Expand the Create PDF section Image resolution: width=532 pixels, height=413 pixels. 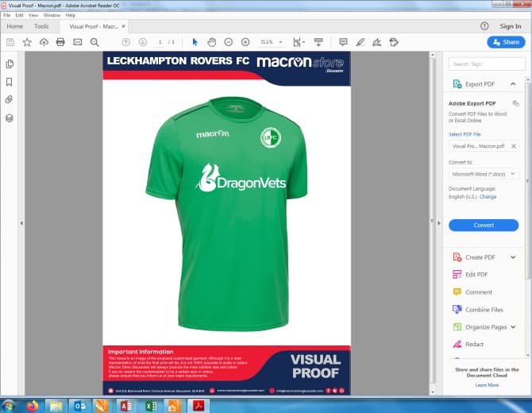coord(513,257)
